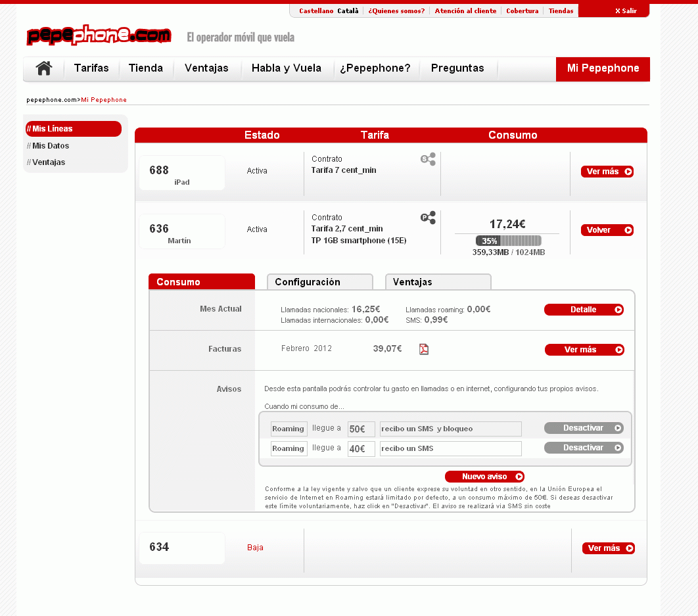Open the ¿Pepephone? menu
698x616 pixels.
[375, 68]
